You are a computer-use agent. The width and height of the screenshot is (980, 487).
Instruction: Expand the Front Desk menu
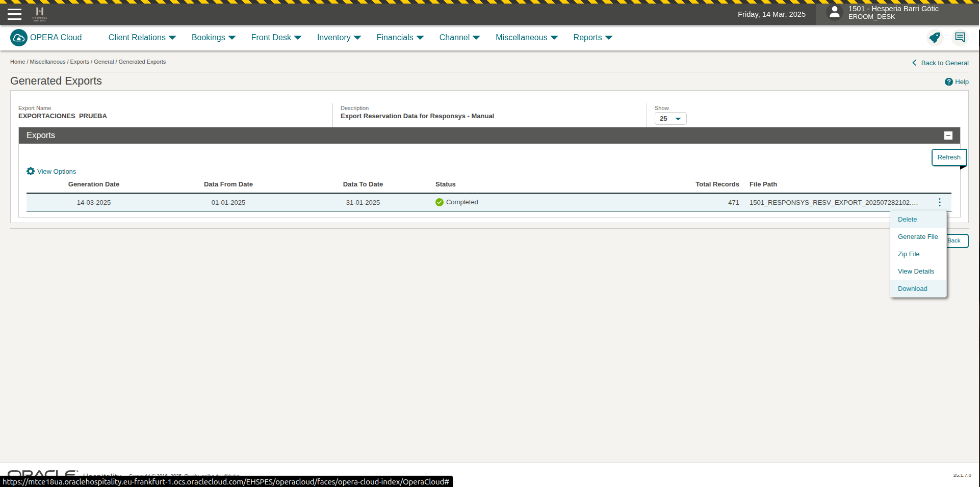click(276, 38)
